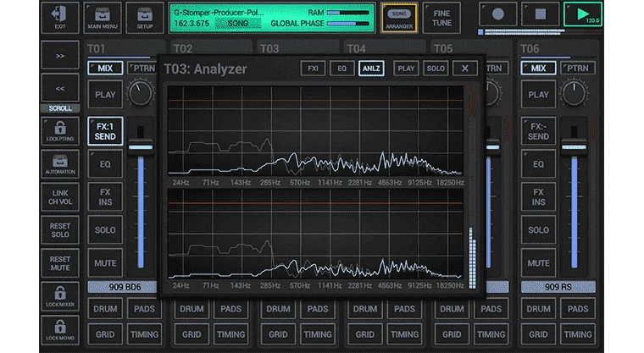The height and width of the screenshot is (353, 644).
Task: Toggle the Lock Patterns padlock
Action: pos(60,131)
